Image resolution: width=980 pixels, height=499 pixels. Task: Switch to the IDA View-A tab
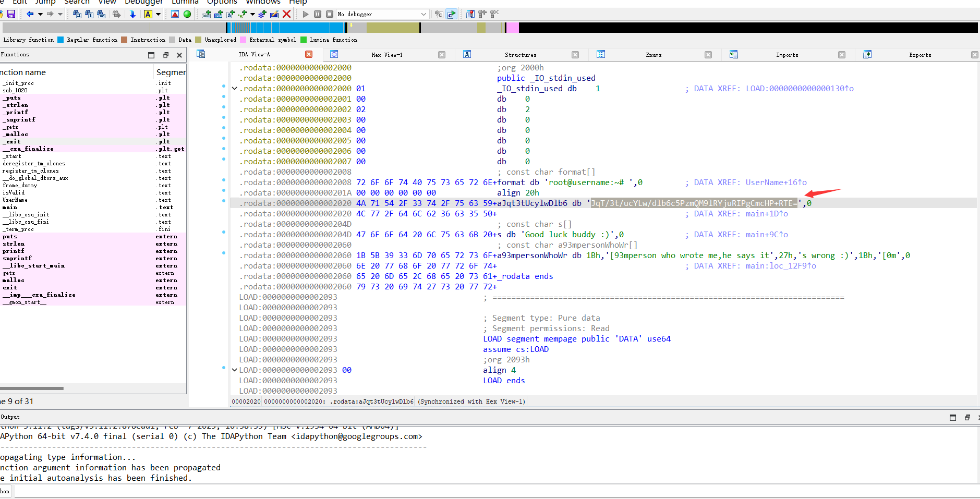255,54
